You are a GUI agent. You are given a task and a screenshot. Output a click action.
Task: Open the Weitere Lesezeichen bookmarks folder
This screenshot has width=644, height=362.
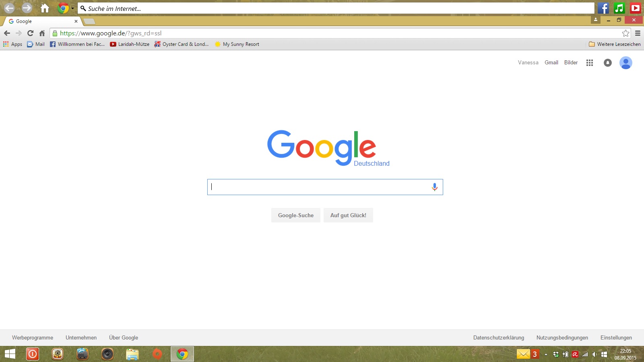pyautogui.click(x=615, y=44)
